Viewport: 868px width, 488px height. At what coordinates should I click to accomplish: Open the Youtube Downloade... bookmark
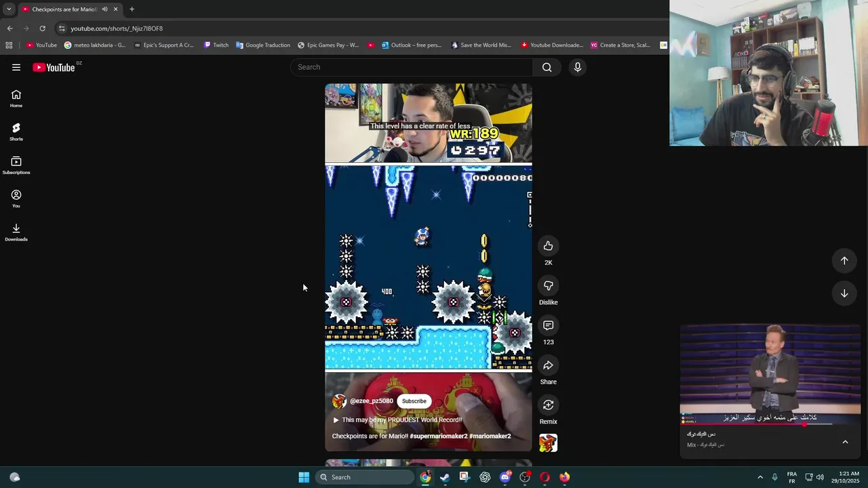click(551, 45)
